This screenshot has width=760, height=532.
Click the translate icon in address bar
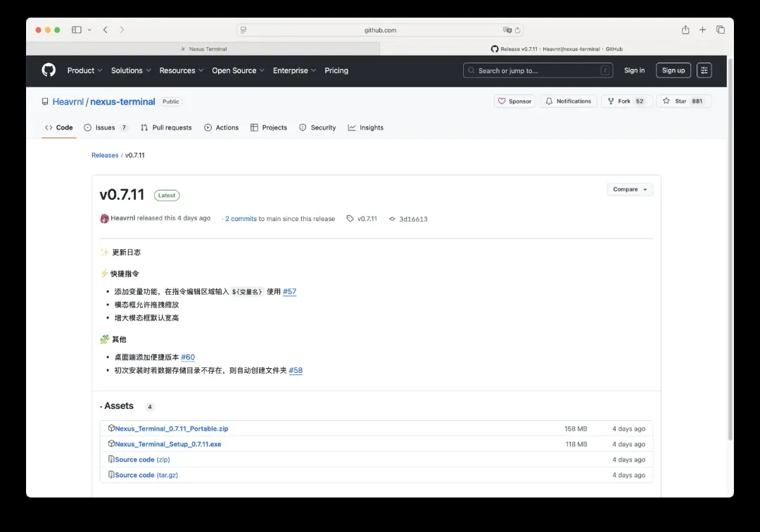click(x=507, y=30)
